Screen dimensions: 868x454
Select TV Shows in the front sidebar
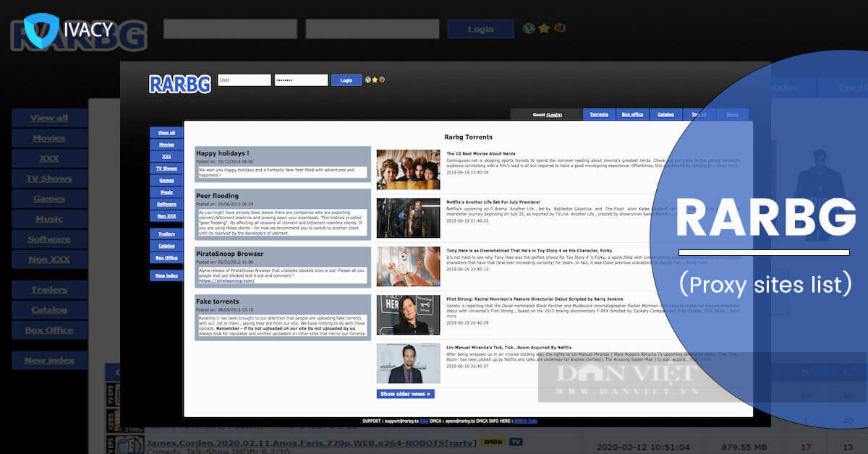[x=166, y=168]
